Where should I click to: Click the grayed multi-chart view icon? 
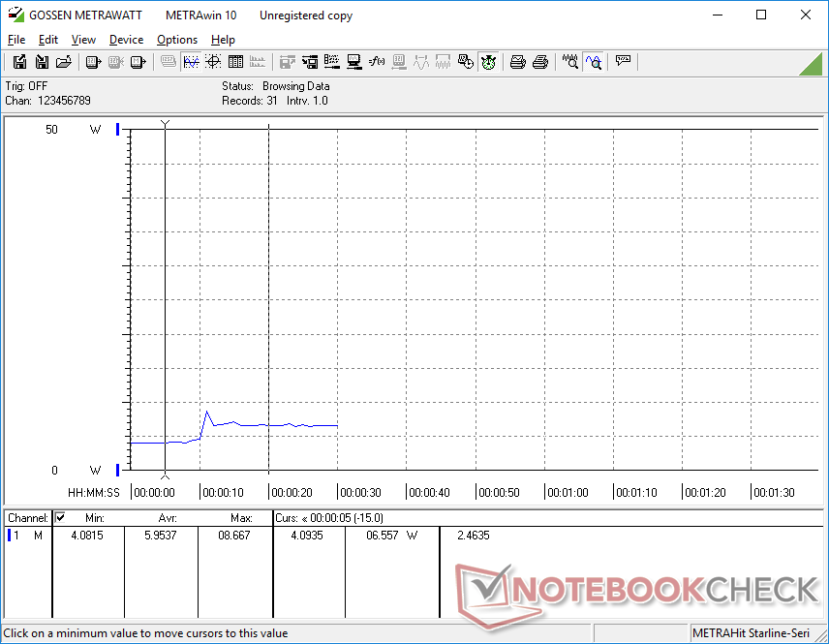pyautogui.click(x=258, y=62)
